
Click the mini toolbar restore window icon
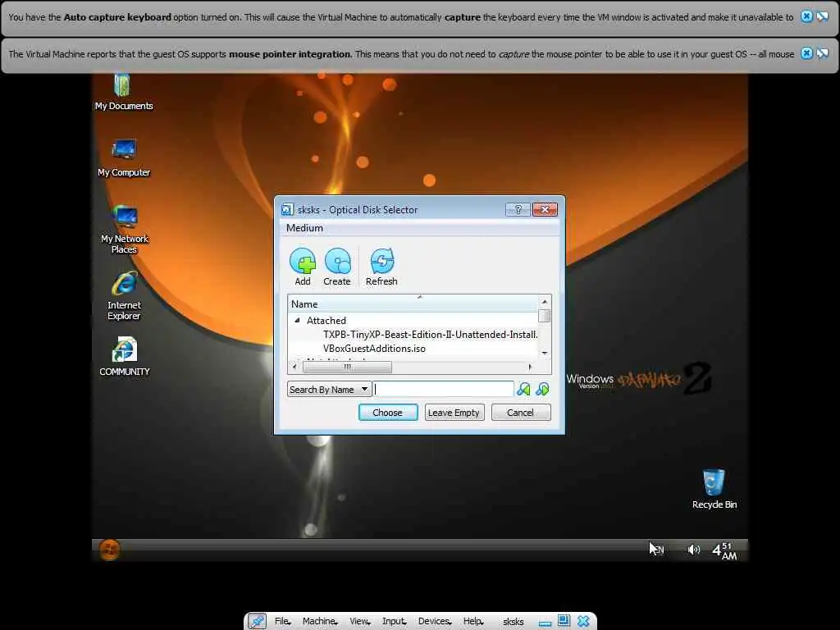pyautogui.click(x=564, y=621)
